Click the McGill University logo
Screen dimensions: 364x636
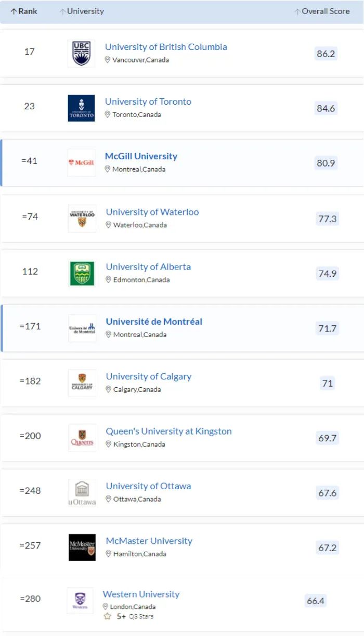[x=81, y=163]
